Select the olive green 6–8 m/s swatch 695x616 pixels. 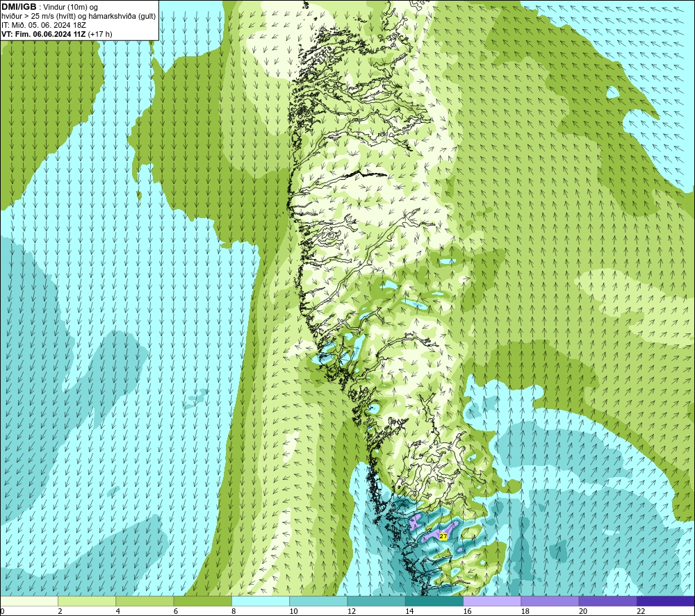[x=202, y=601]
